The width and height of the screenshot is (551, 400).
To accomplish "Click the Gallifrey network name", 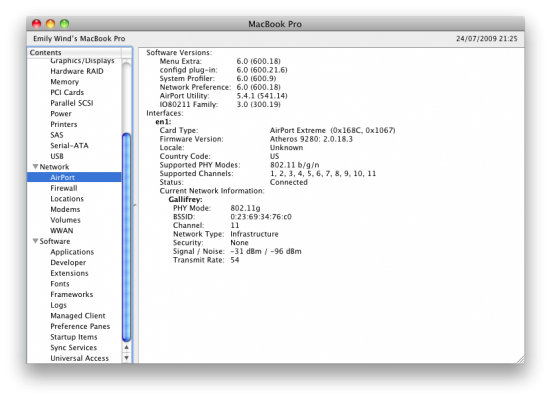I will pos(185,199).
